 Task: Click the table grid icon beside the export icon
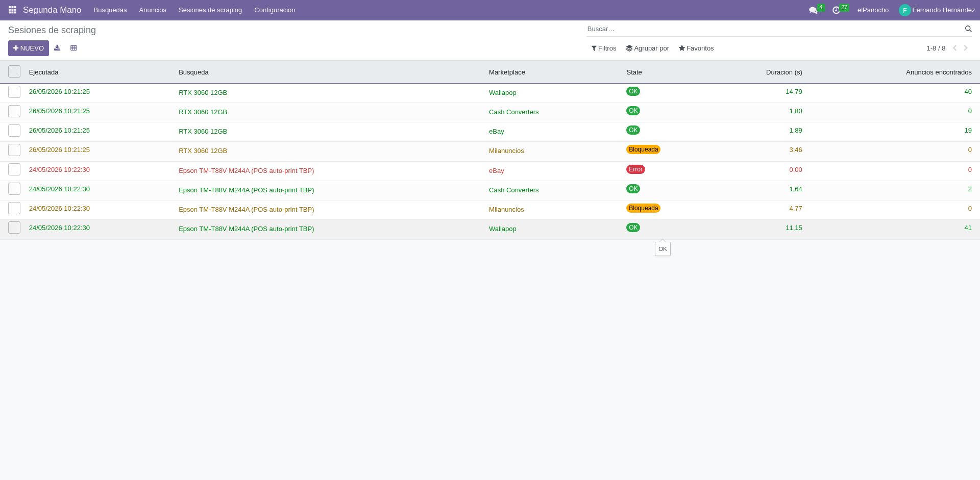pos(73,48)
